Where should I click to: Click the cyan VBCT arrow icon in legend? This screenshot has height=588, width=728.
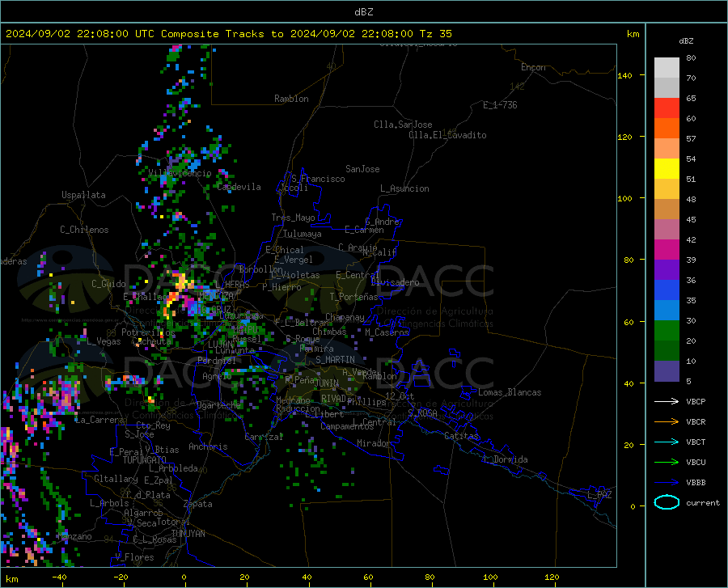667,442
